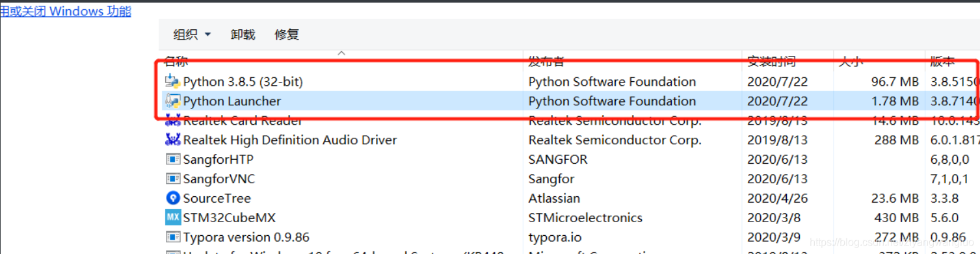The image size is (980, 254).
Task: Click the Python 3.8.5 (32-bit) installer icon
Action: click(x=172, y=81)
